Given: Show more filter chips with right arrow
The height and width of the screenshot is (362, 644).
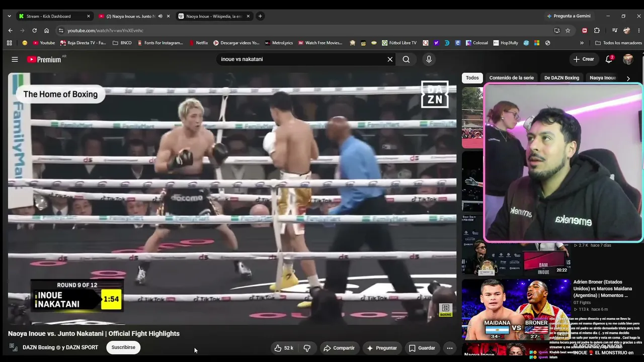Looking at the screenshot, I should pos(628,78).
